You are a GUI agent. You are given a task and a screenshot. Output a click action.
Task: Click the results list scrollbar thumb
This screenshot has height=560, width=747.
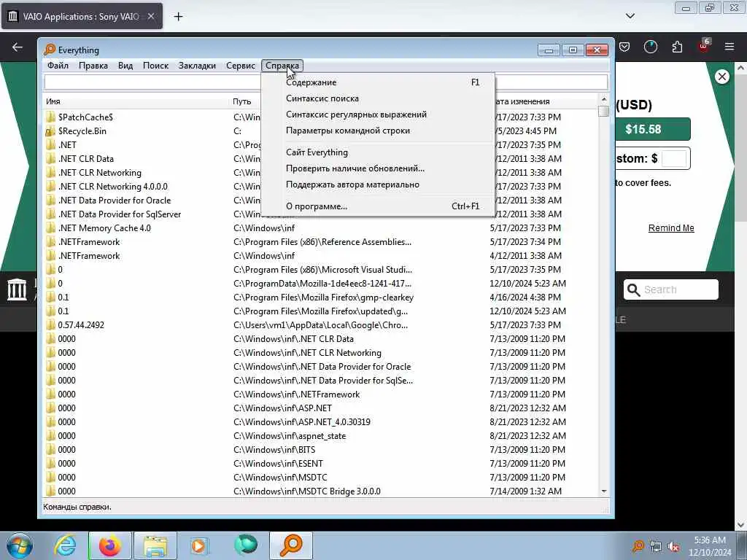603,111
